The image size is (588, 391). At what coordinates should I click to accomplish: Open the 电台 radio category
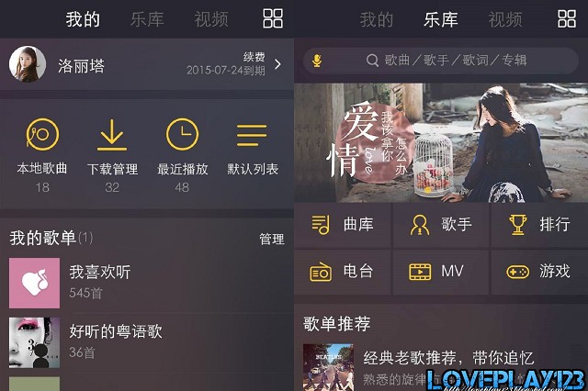pyautogui.click(x=343, y=272)
